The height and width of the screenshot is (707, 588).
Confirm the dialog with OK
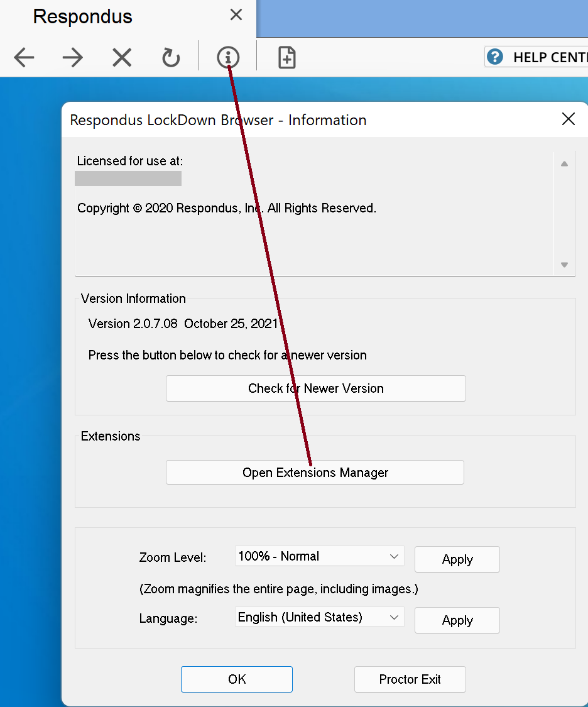point(237,679)
